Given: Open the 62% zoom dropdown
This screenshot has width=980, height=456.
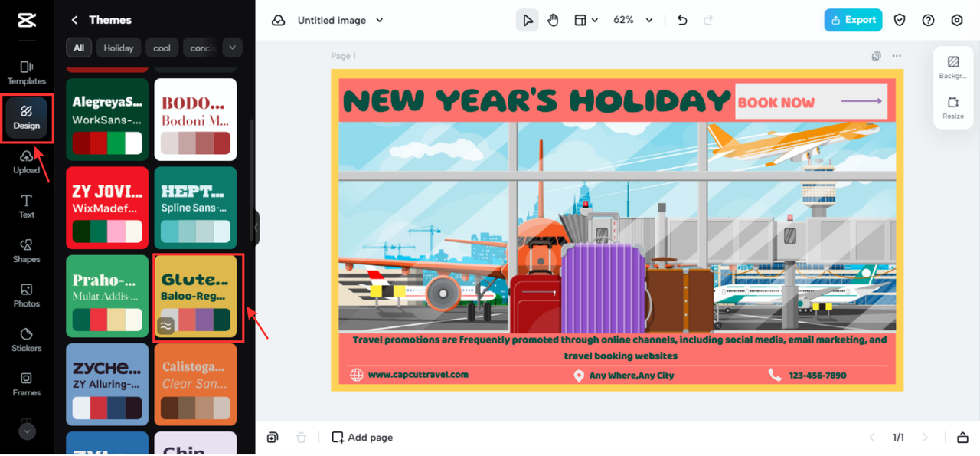Looking at the screenshot, I should click(x=633, y=21).
